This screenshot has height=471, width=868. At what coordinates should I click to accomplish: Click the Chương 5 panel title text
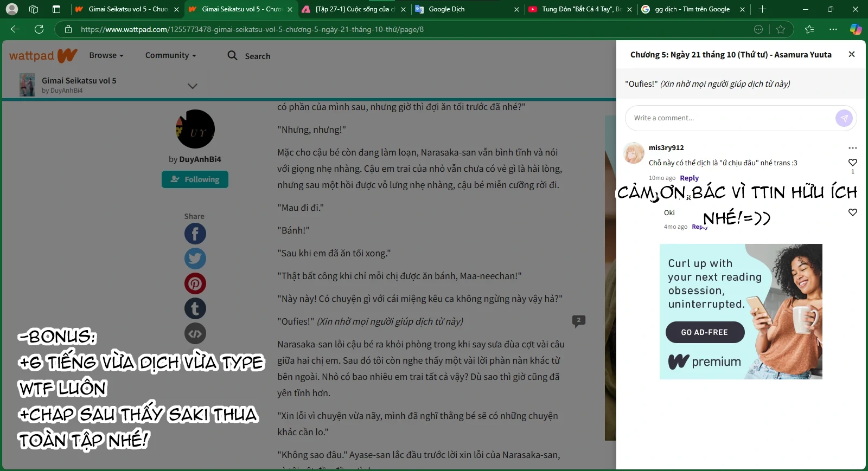pos(731,54)
